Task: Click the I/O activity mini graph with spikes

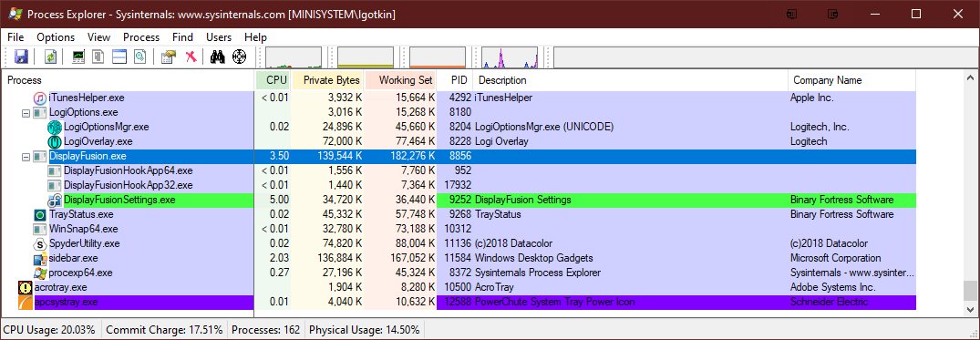Action: 510,57
